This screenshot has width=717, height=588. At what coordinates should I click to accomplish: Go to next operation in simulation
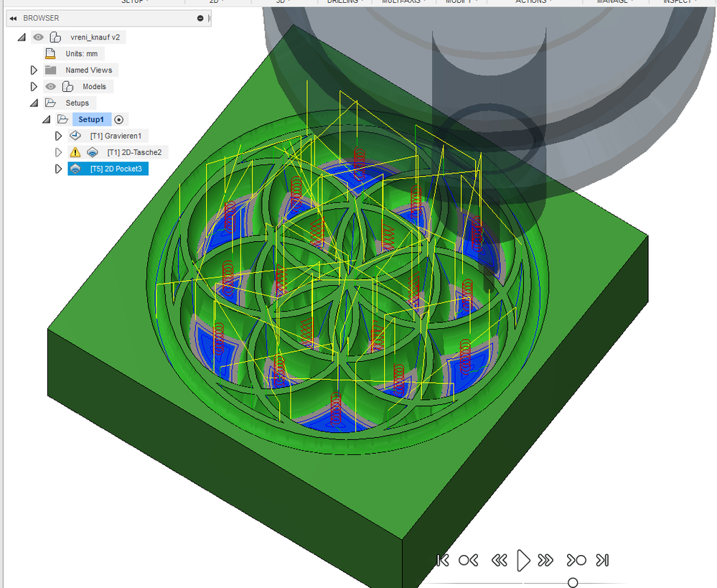[x=576, y=560]
